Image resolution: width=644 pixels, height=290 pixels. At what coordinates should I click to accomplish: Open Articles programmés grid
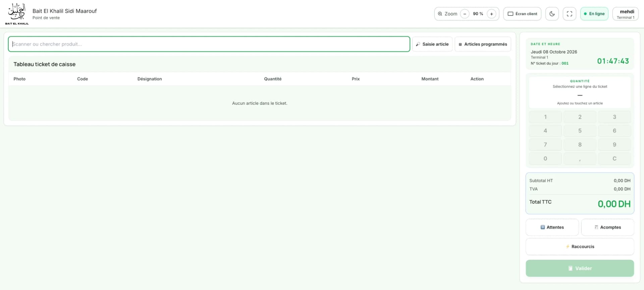483,44
